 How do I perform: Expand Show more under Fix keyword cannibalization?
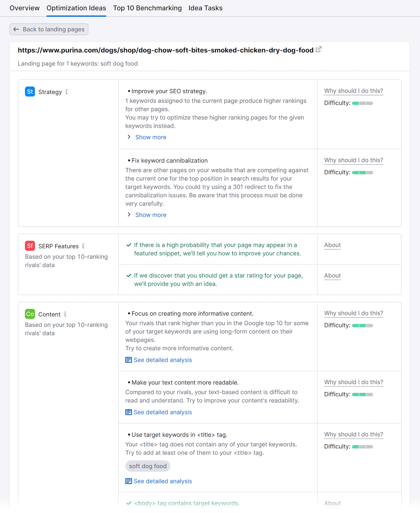point(150,214)
